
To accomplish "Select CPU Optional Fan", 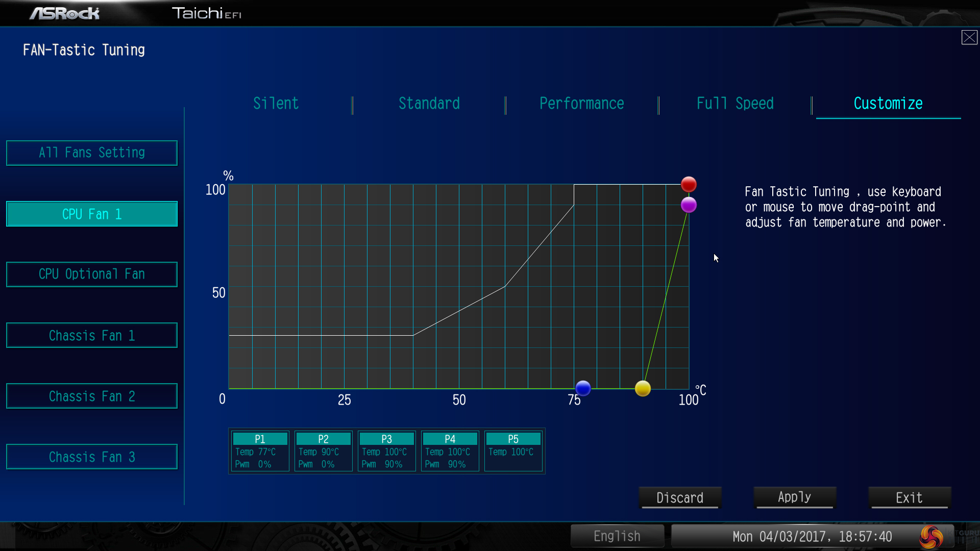I will tap(92, 274).
